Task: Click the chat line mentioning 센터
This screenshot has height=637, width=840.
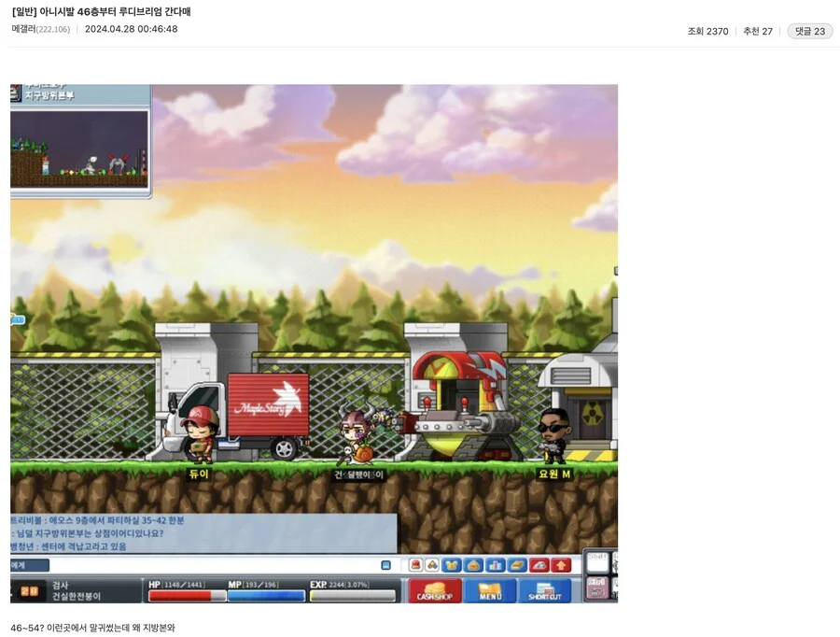Action: [x=68, y=546]
